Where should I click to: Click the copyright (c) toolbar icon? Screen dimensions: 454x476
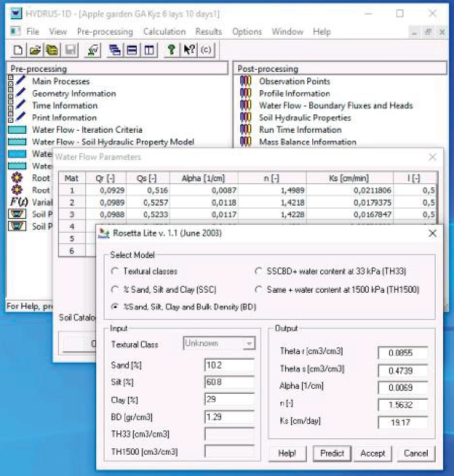[206, 50]
